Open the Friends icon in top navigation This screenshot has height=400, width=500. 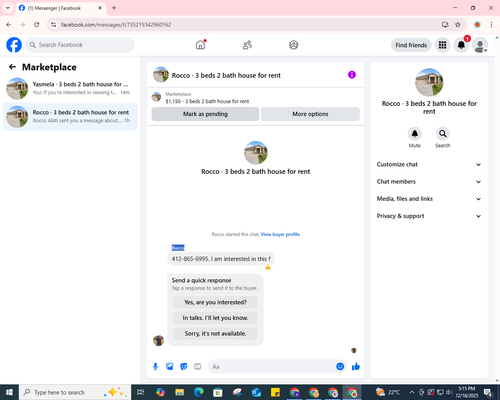247,45
